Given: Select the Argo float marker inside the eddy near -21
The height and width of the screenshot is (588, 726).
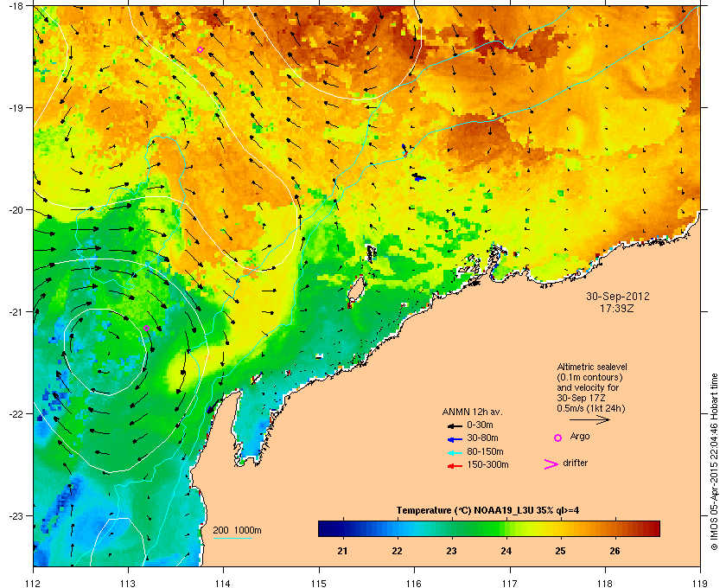Looking at the screenshot, I should point(146,328).
